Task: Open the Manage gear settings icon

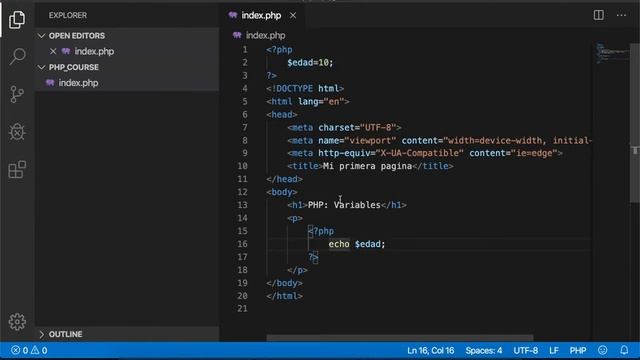Action: (x=17, y=322)
